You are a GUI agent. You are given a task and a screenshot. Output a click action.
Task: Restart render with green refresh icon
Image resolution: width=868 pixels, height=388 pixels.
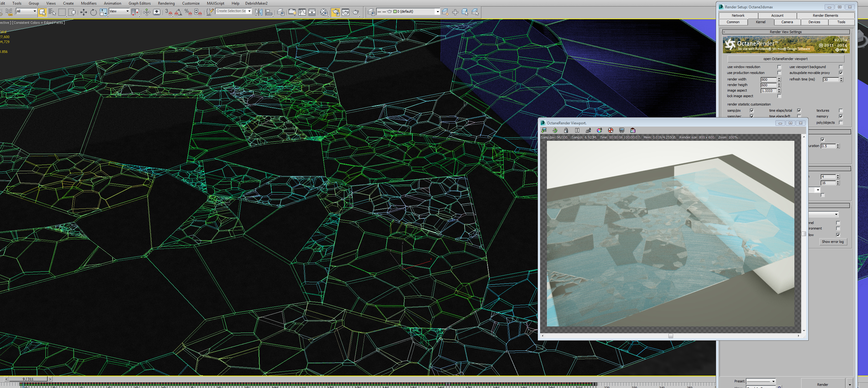tap(555, 131)
